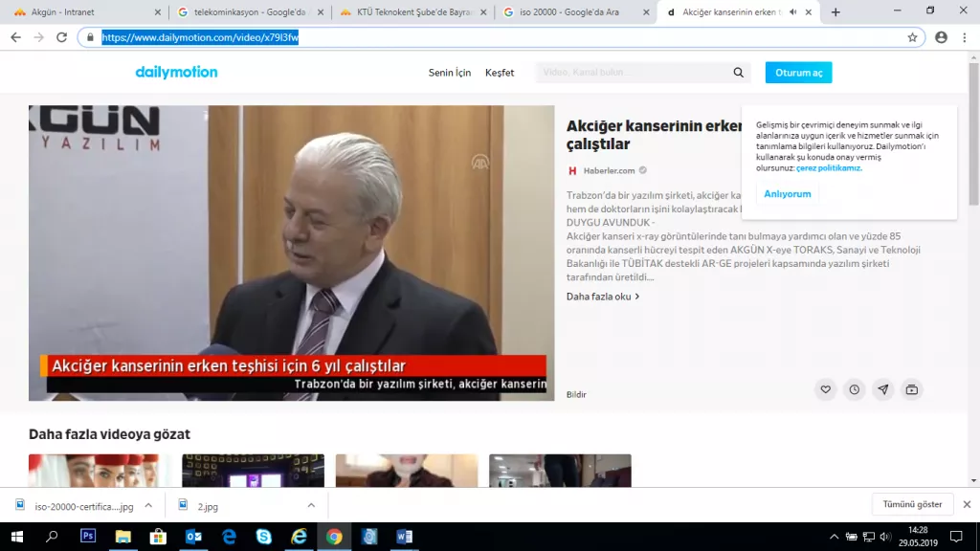Click the main video player
Viewport: 980px width, 551px height.
291,253
